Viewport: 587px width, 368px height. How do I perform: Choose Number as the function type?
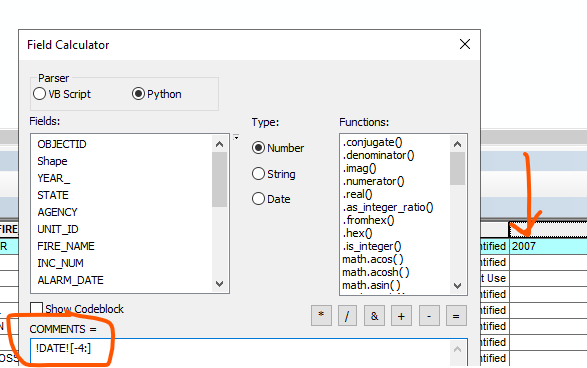tap(278, 148)
